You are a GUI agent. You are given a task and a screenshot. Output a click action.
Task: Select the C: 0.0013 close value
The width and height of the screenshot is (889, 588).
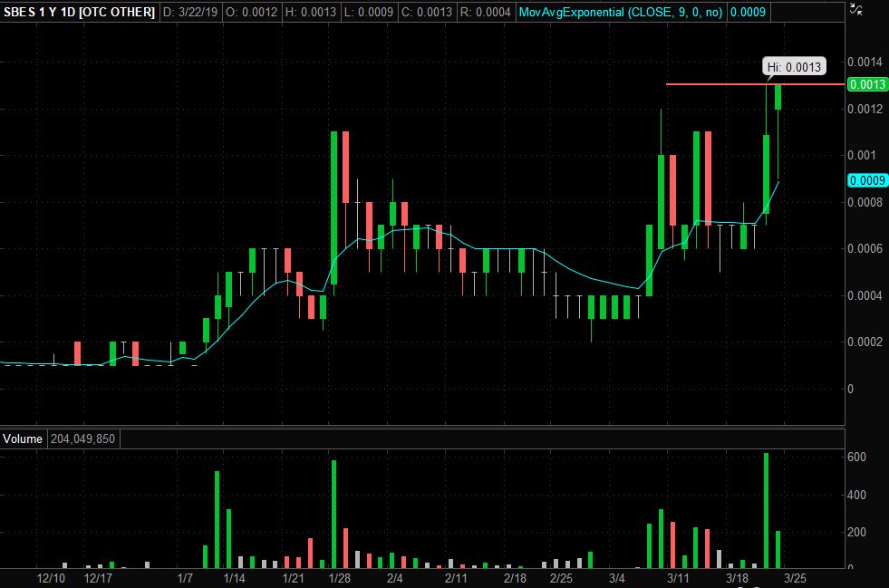pyautogui.click(x=426, y=13)
